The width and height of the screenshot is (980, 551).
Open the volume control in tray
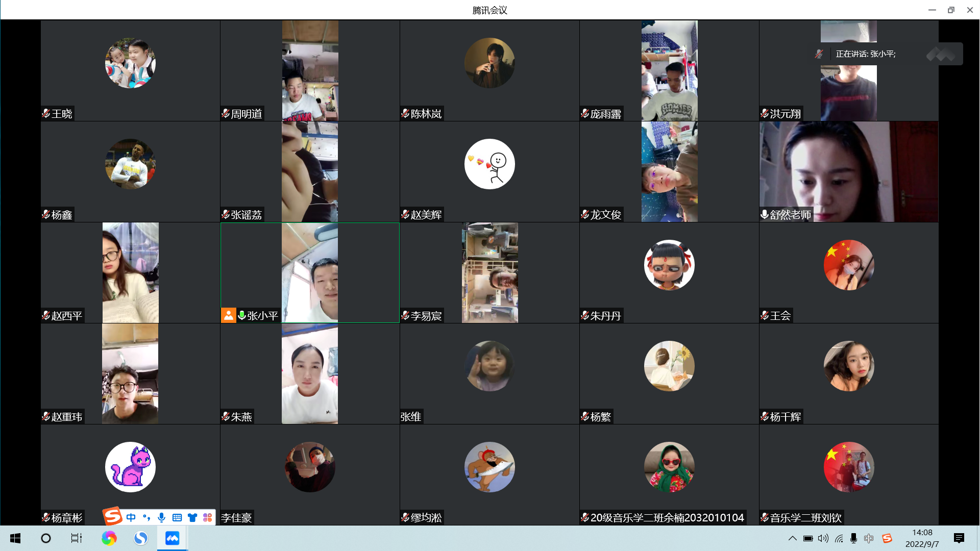click(x=823, y=538)
